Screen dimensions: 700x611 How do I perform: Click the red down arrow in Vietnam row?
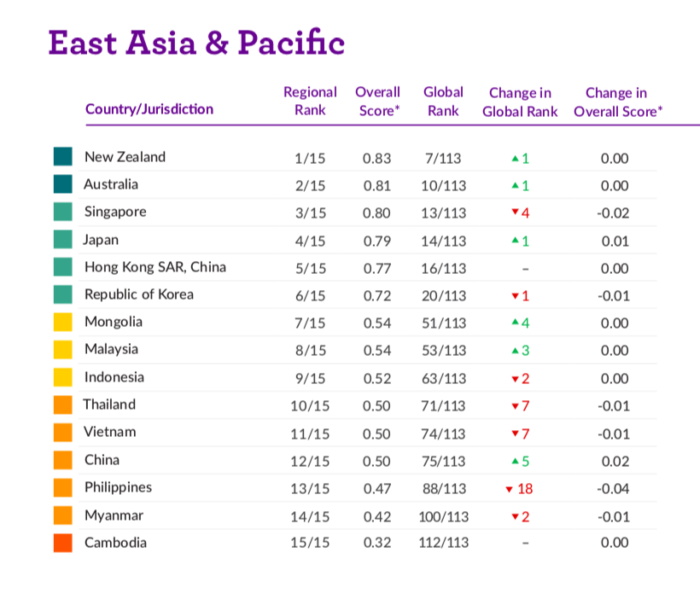[515, 434]
